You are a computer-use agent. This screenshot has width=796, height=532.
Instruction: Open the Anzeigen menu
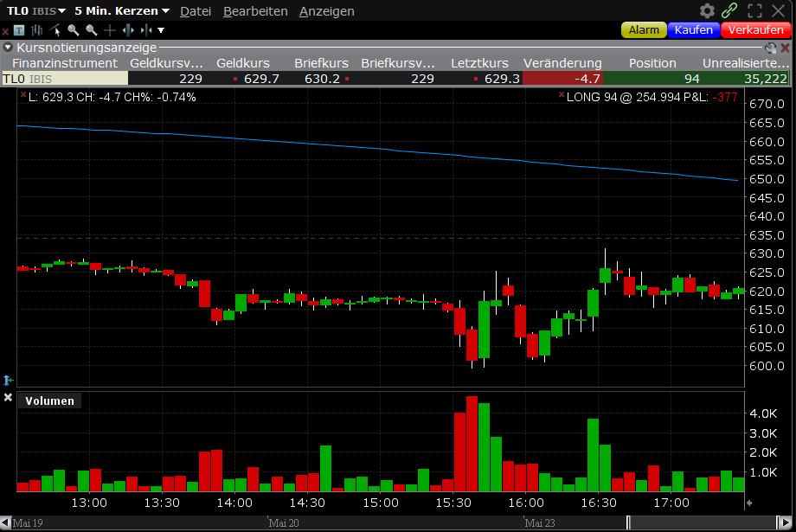click(x=326, y=11)
